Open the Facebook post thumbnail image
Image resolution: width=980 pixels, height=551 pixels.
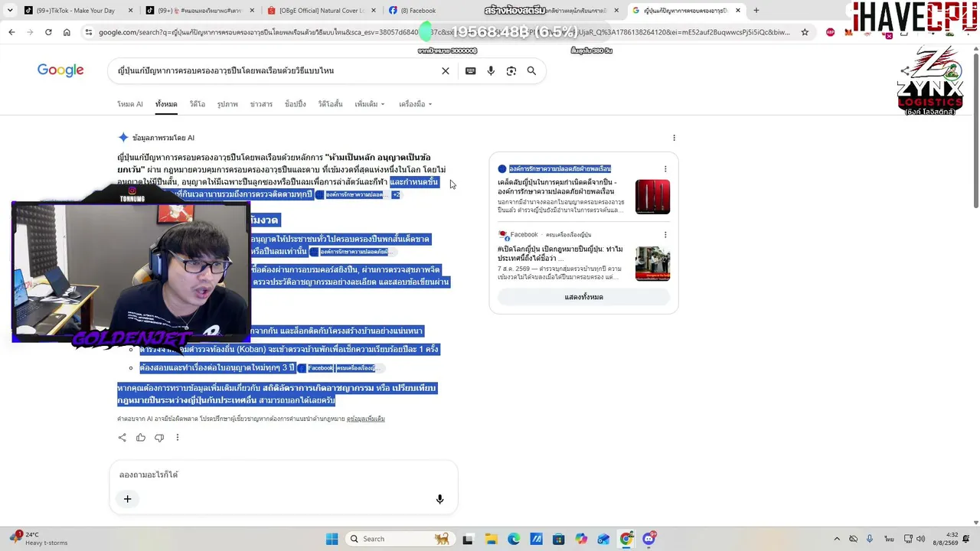pos(652,263)
